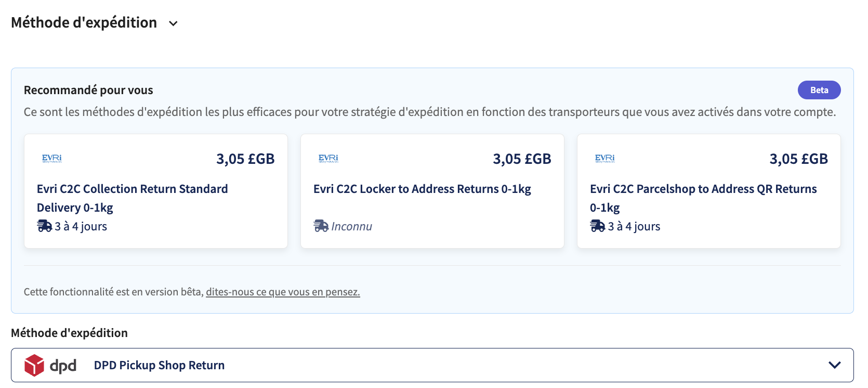Viewport: 868px width, 388px height.
Task: Select Evri C2C Parcelshop to Address QR Returns
Action: (x=709, y=191)
